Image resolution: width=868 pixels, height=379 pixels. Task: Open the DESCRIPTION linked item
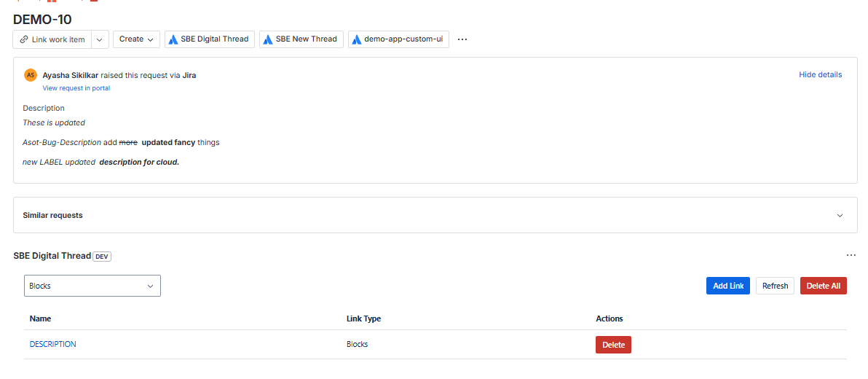(52, 344)
